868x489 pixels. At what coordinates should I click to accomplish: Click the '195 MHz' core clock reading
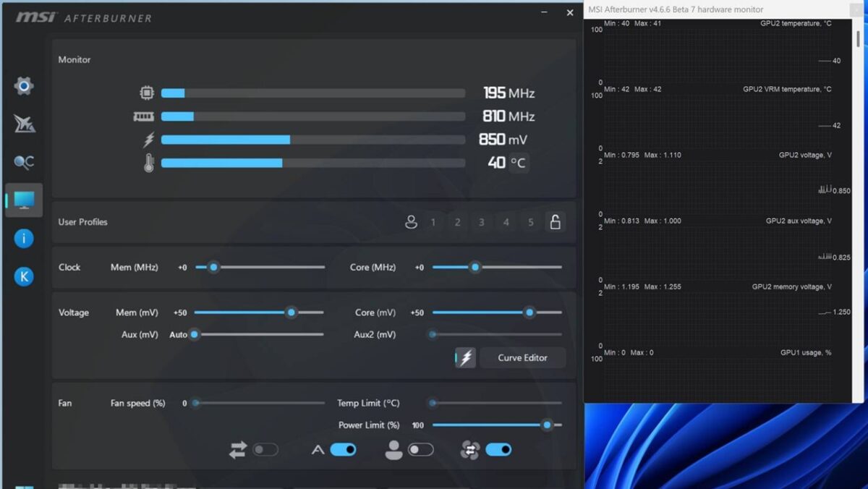pos(509,93)
